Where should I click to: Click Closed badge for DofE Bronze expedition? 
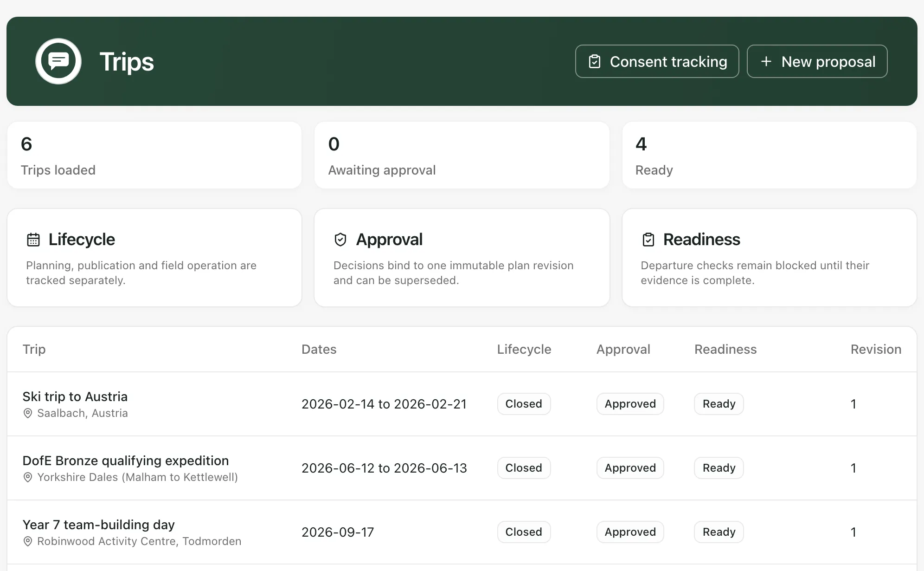pyautogui.click(x=524, y=468)
